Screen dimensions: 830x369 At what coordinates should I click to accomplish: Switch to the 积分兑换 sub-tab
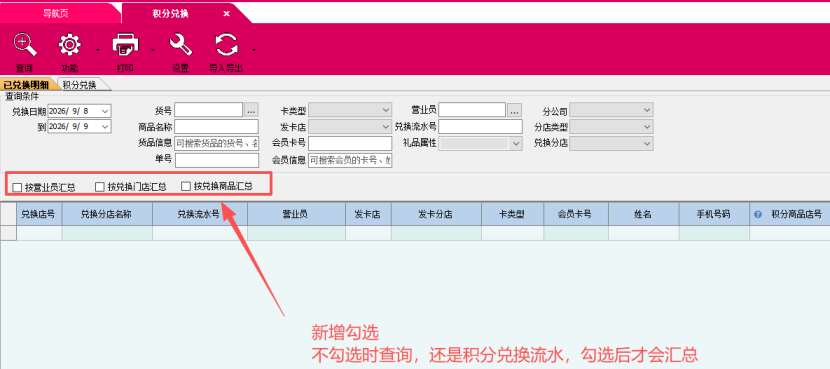pos(79,85)
